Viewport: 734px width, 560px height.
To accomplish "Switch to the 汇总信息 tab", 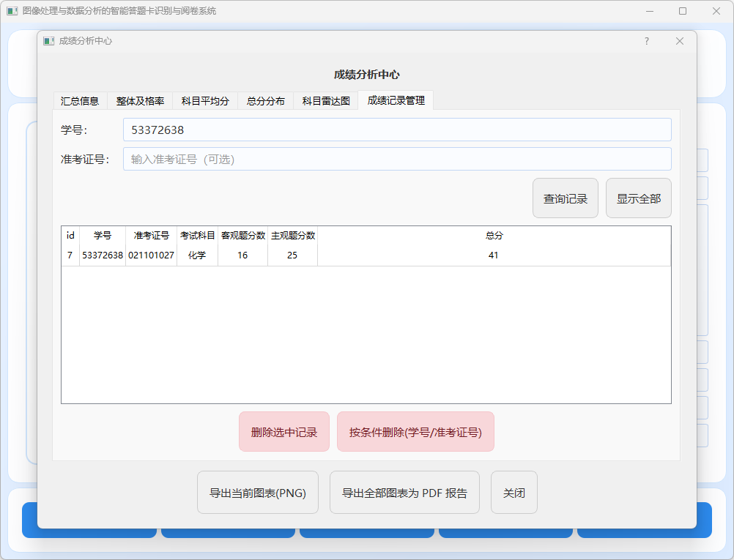I will click(x=80, y=101).
